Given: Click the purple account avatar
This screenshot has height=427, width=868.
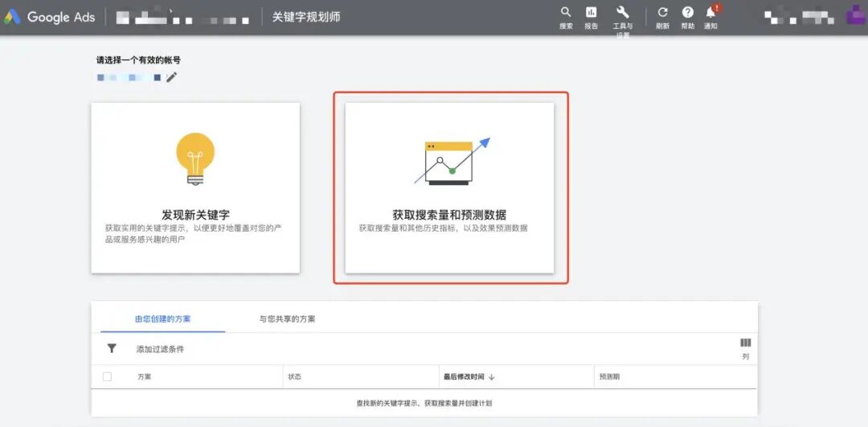Looking at the screenshot, I should [857, 14].
